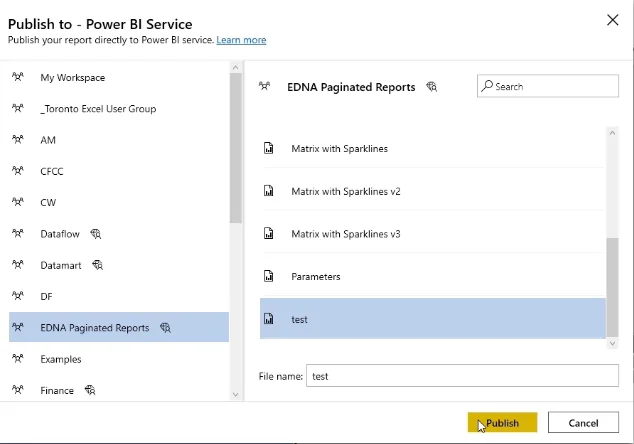Click the report icon for Matrix with Sparklines v2
Image resolution: width=634 pixels, height=444 pixels.
(x=269, y=190)
